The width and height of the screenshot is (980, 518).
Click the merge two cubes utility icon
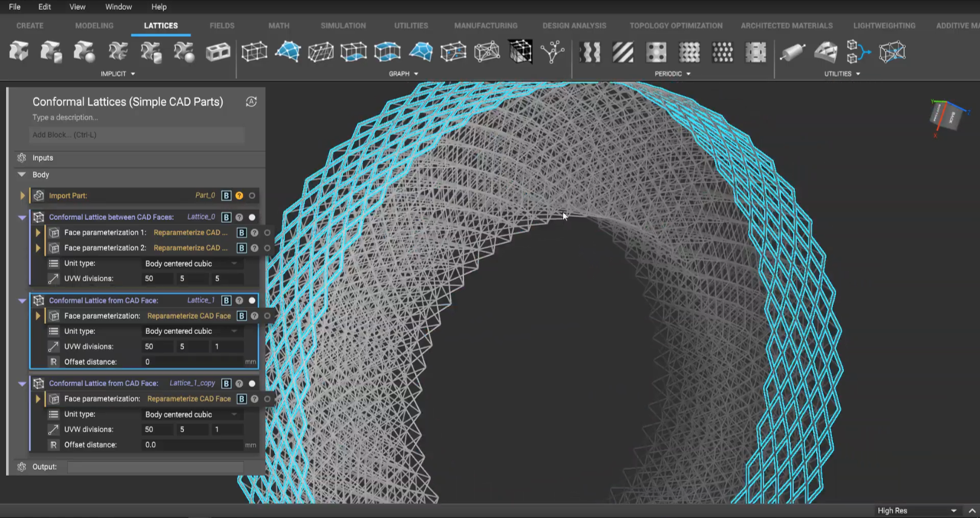pos(859,52)
